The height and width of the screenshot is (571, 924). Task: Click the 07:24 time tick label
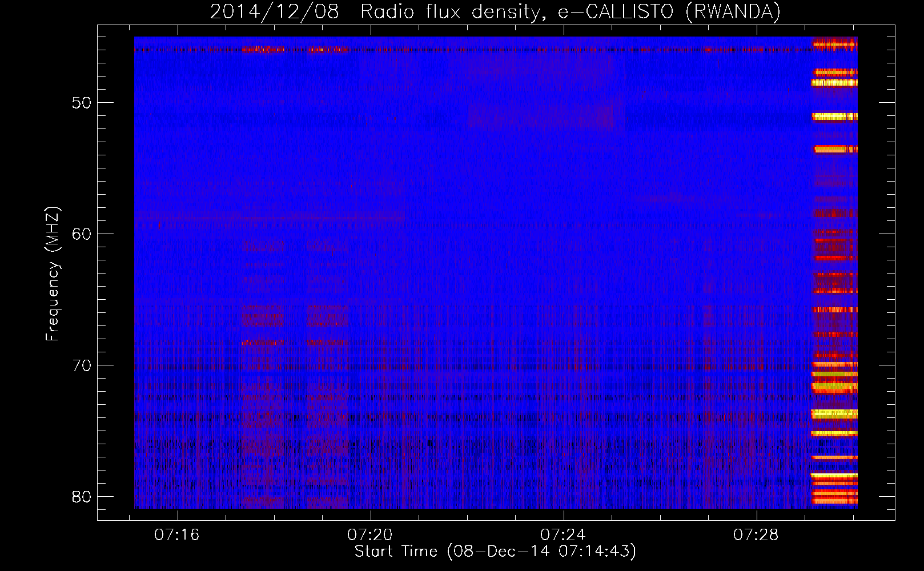563,535
